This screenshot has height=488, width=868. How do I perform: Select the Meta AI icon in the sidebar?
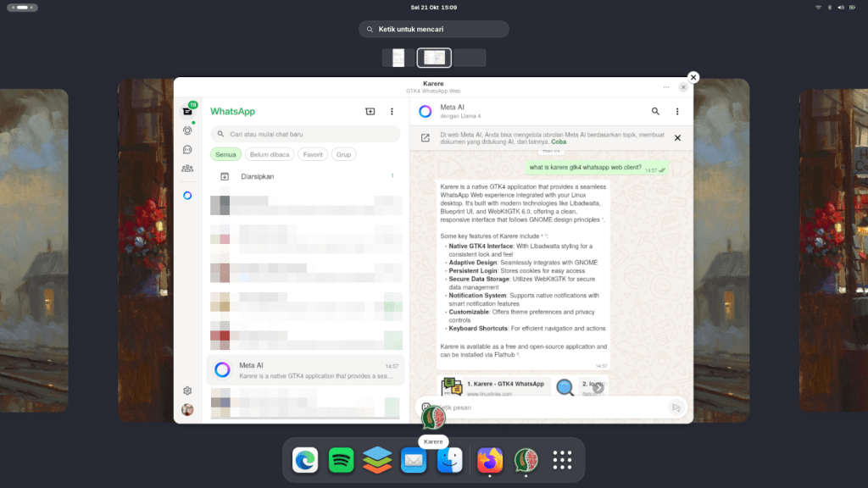[x=186, y=195]
